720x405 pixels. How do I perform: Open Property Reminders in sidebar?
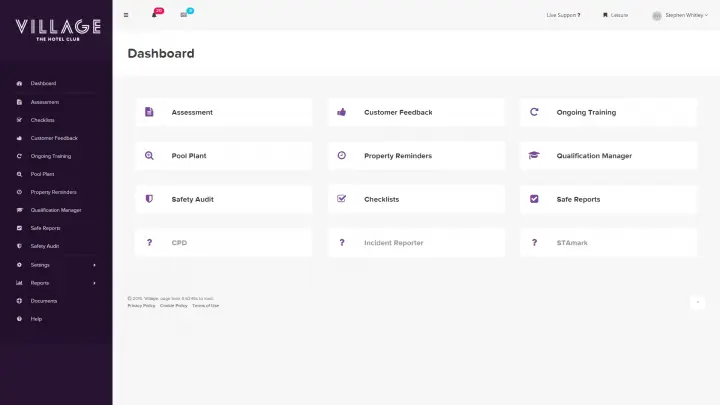click(56, 192)
